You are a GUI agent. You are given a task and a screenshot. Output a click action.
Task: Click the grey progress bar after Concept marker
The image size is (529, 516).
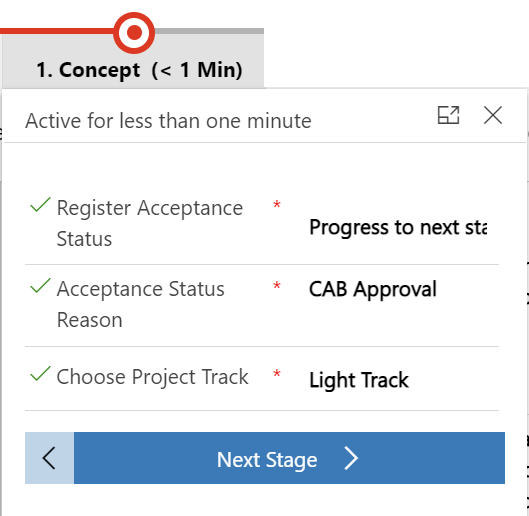[x=209, y=31]
